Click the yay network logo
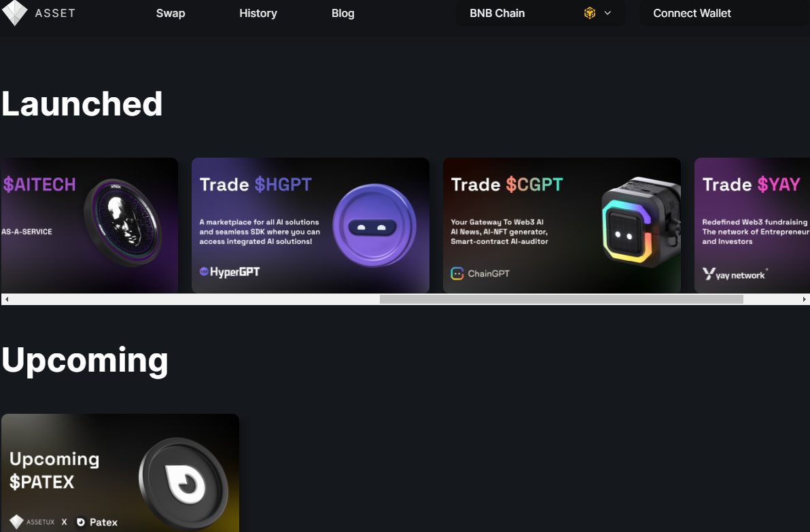This screenshot has width=810, height=532. point(735,274)
